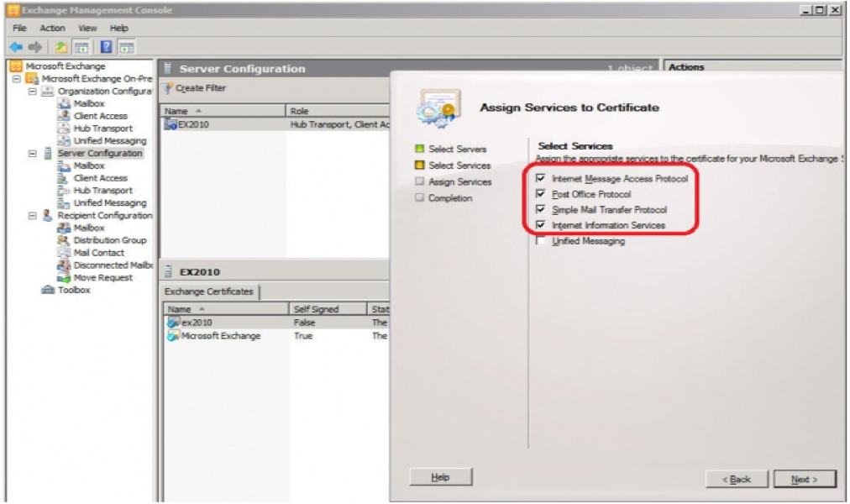Open the Help menu in the menu bar
The width and height of the screenshot is (850, 504).
(x=118, y=29)
